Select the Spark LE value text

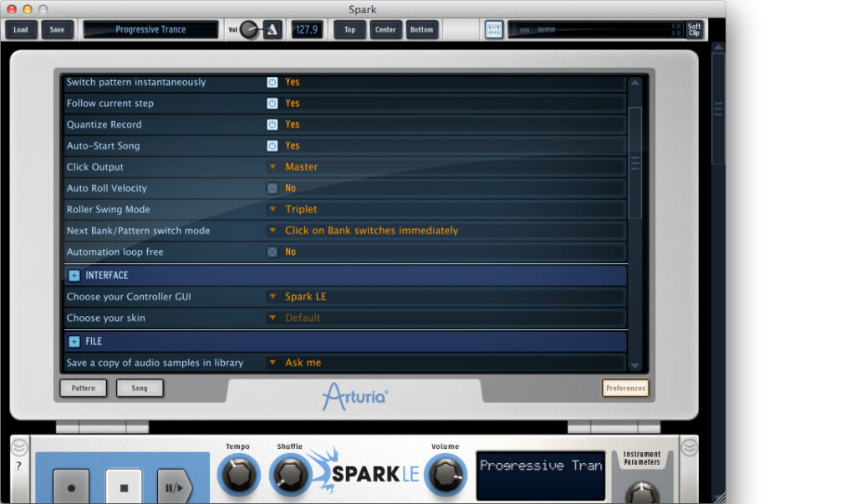[306, 297]
